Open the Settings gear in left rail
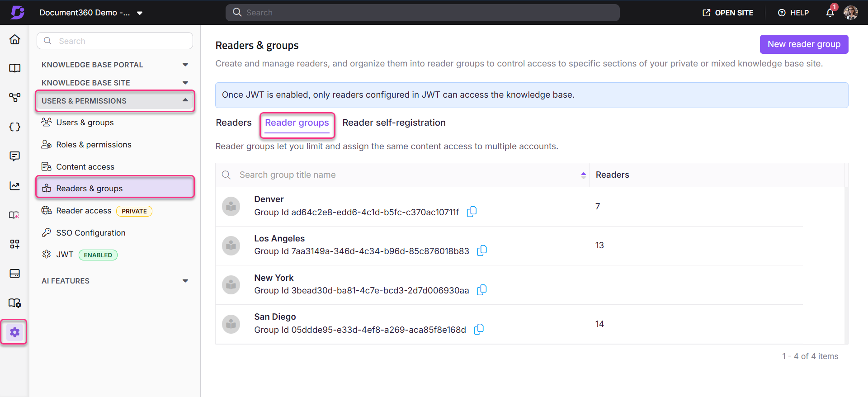The image size is (868, 397). tap(14, 332)
